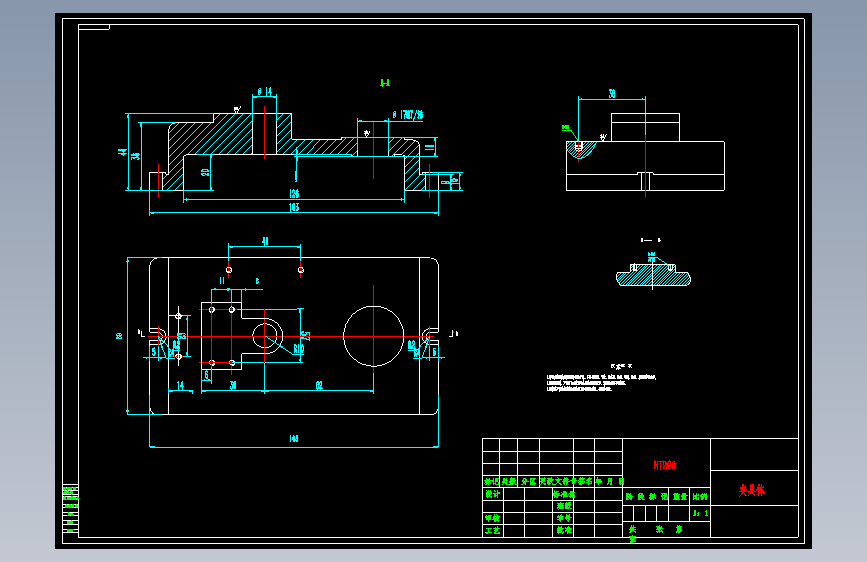Viewport: 867px width, 562px height.
Task: Click the 年 月 日 date header
Action: (609, 482)
